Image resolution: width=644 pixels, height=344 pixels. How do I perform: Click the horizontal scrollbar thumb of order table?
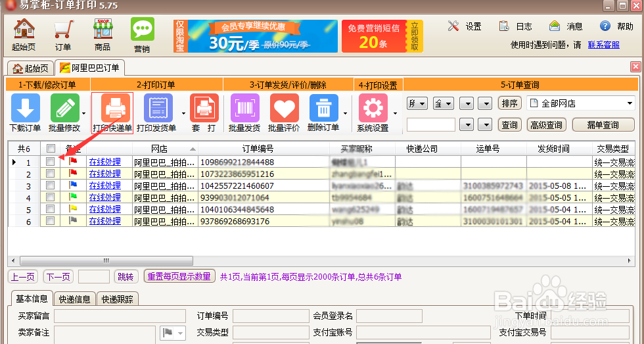point(106,260)
